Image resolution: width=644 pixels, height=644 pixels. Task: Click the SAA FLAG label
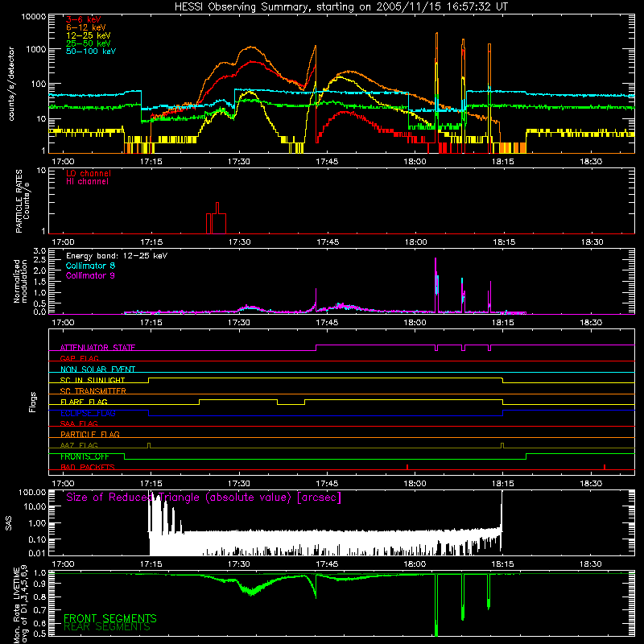click(79, 423)
